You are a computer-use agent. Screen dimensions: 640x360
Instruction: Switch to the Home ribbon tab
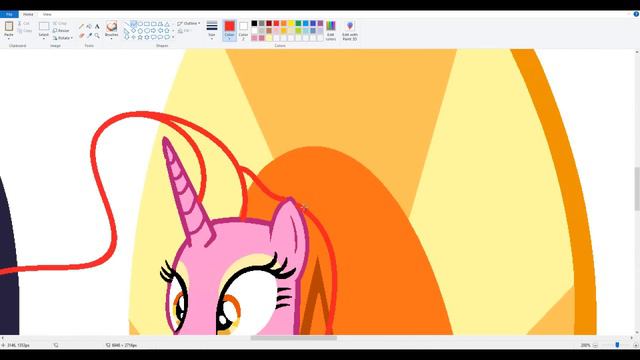28,14
